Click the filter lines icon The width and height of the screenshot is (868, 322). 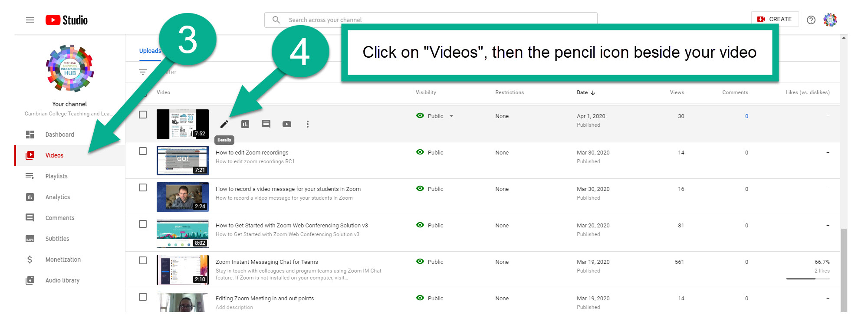(143, 72)
